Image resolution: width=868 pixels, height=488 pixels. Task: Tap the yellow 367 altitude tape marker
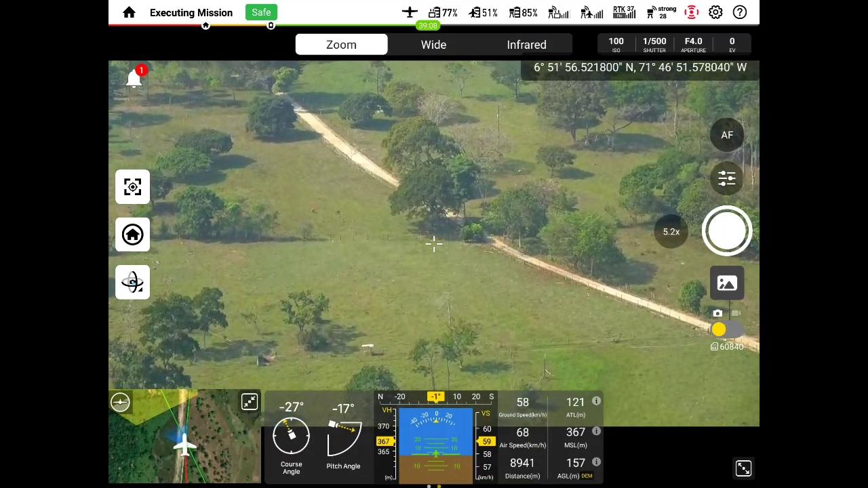pos(384,441)
